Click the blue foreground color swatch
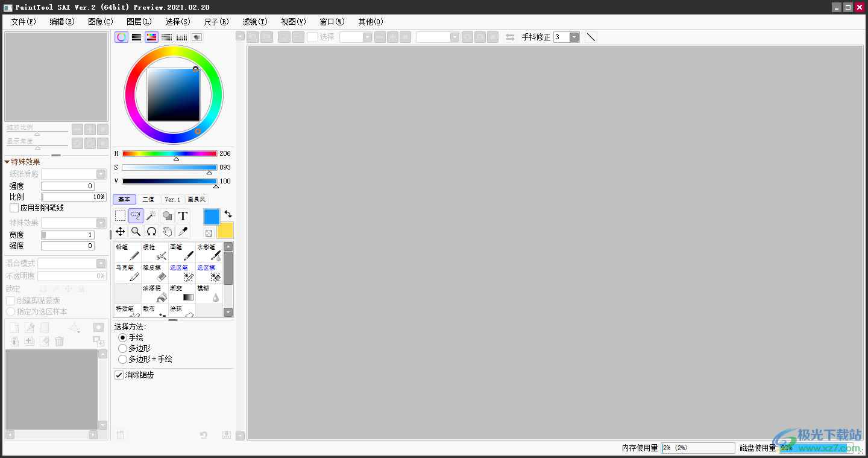 [212, 217]
